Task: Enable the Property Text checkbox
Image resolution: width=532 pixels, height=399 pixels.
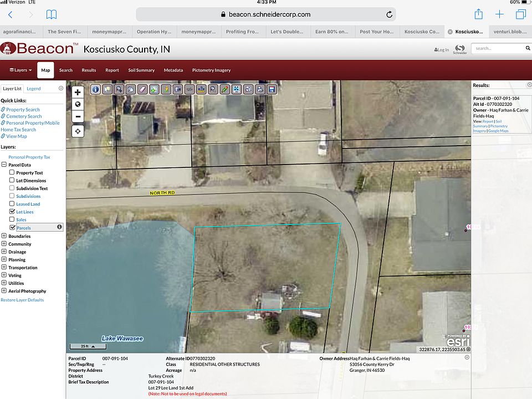Action: [12, 172]
